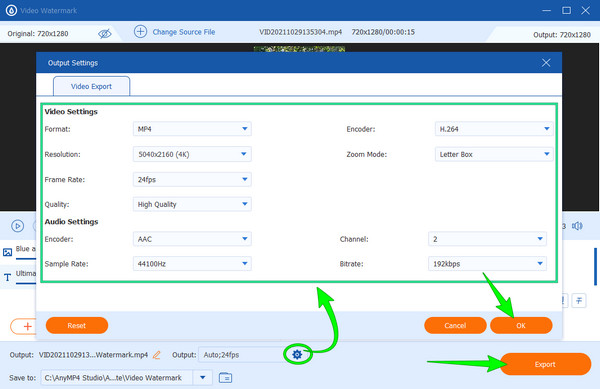Open the Zoom Mode dropdown showing Letter Box
Viewport: 600px width, 389px height.
494,154
